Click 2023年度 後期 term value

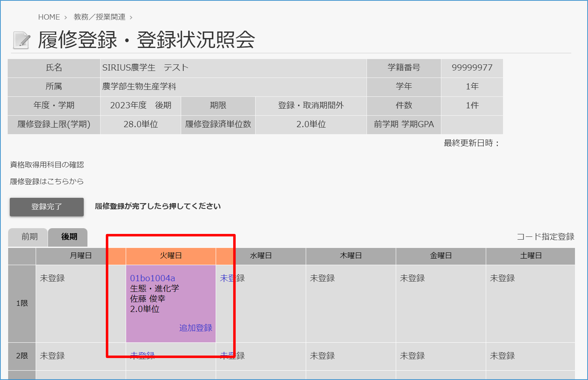pyautogui.click(x=141, y=105)
